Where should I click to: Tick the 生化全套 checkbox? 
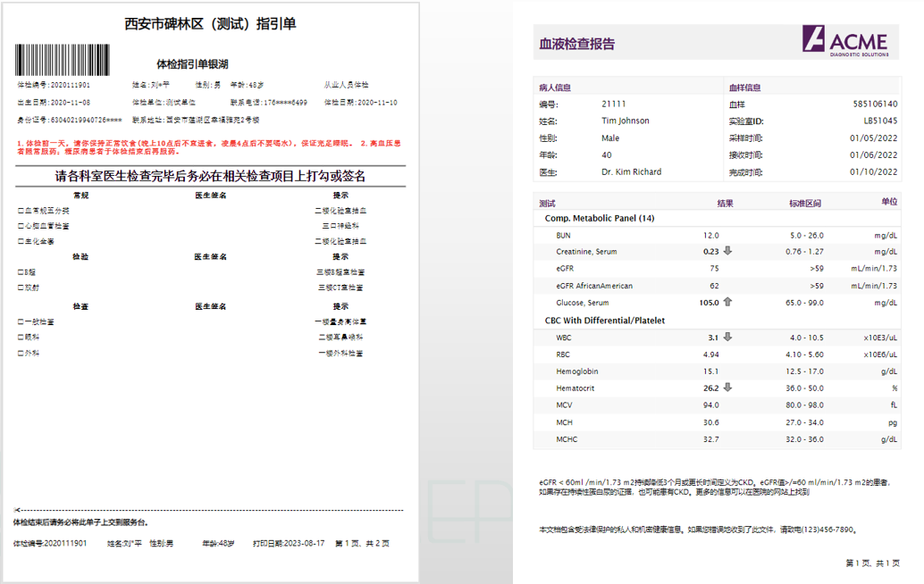click(x=21, y=241)
